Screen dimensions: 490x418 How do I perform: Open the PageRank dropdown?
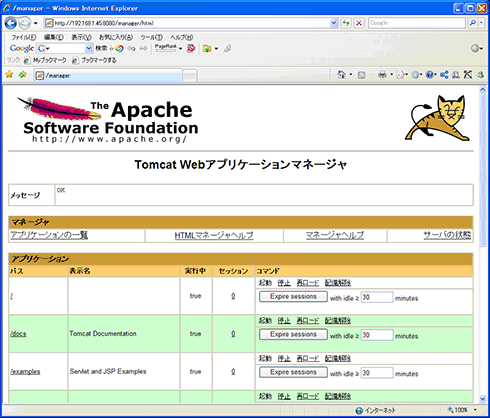[180, 49]
